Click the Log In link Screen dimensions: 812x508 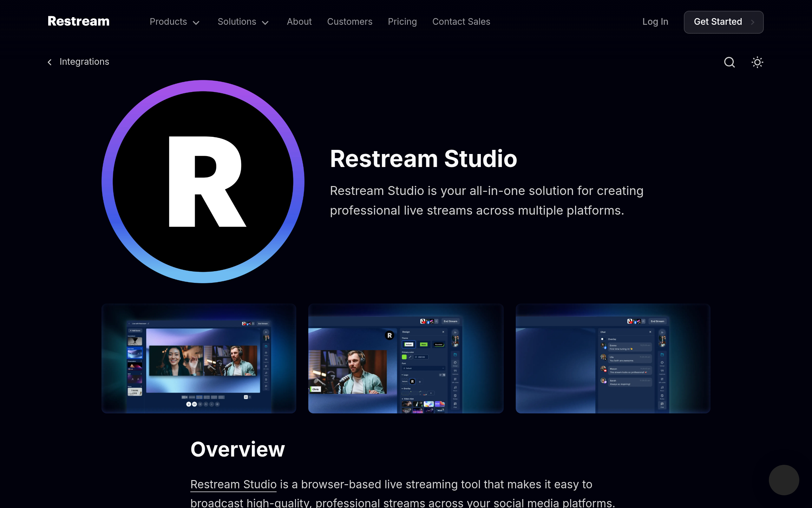point(655,22)
